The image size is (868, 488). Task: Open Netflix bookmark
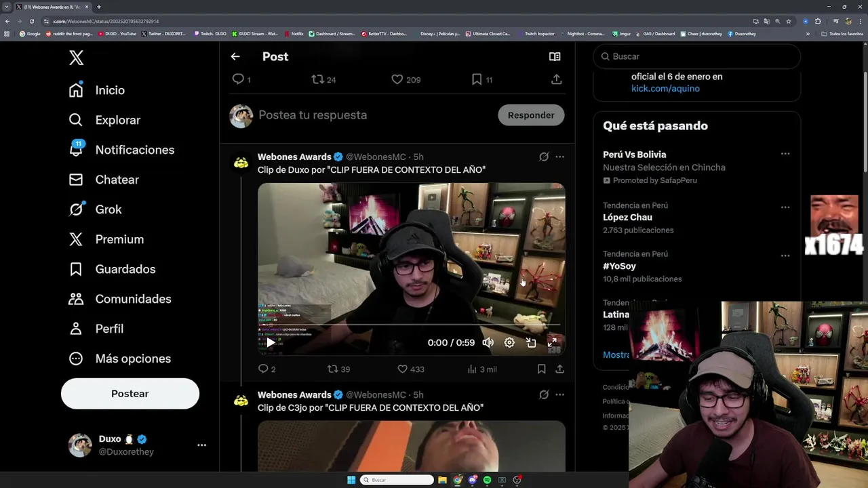pyautogui.click(x=294, y=34)
